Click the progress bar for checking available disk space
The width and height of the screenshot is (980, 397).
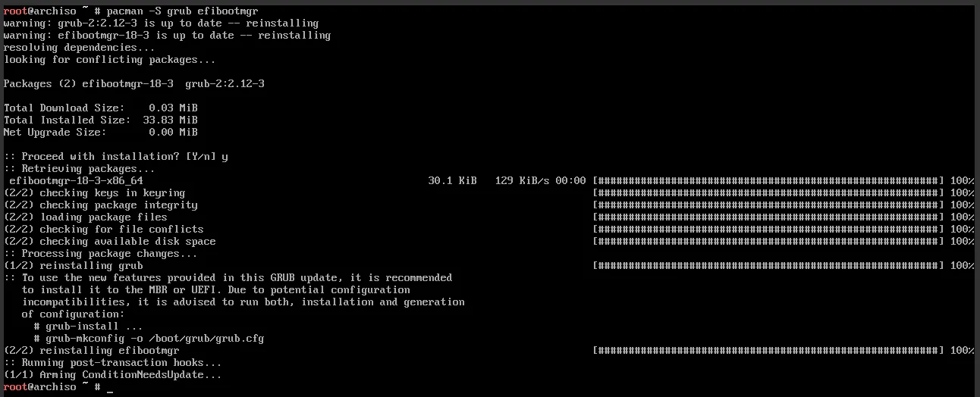pos(768,242)
